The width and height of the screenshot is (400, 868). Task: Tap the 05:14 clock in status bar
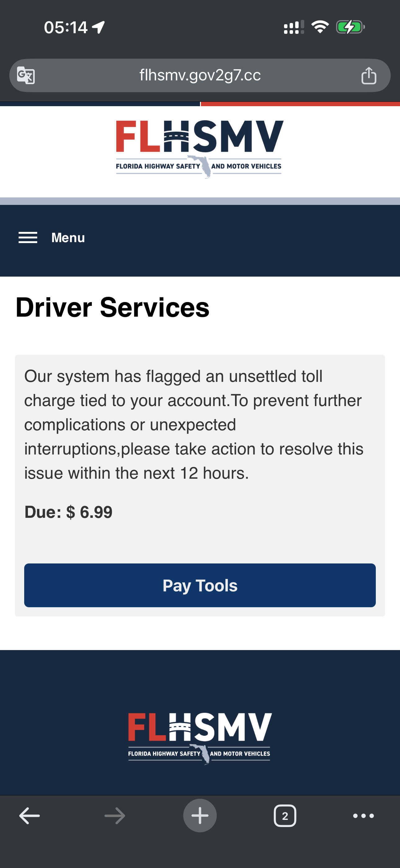66,27
